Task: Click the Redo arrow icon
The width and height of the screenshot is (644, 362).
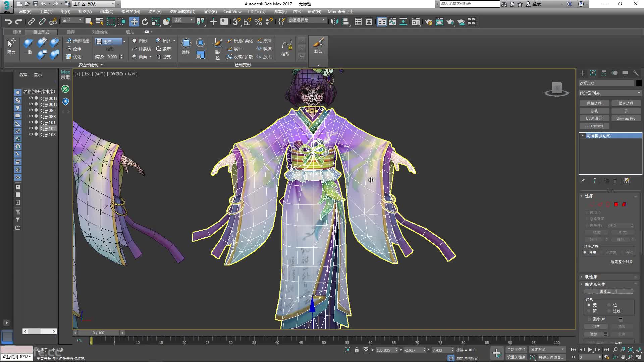Action: tap(19, 22)
